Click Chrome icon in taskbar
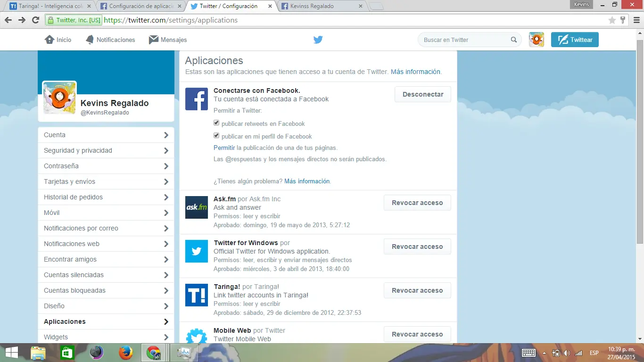This screenshot has height=362, width=644. pos(154,353)
